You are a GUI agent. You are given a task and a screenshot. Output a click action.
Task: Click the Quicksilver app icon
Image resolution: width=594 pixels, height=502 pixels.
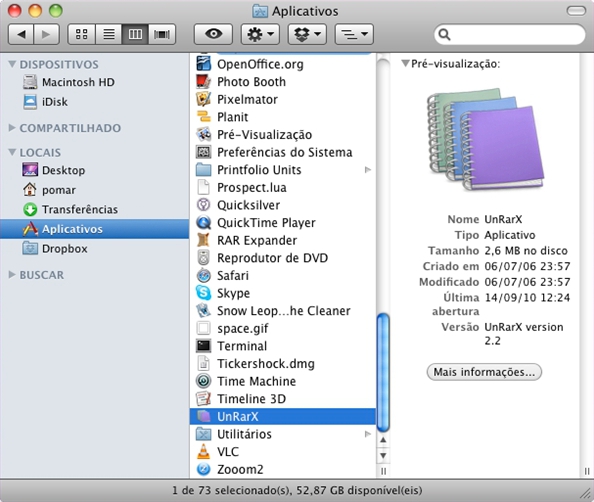pyautogui.click(x=203, y=205)
